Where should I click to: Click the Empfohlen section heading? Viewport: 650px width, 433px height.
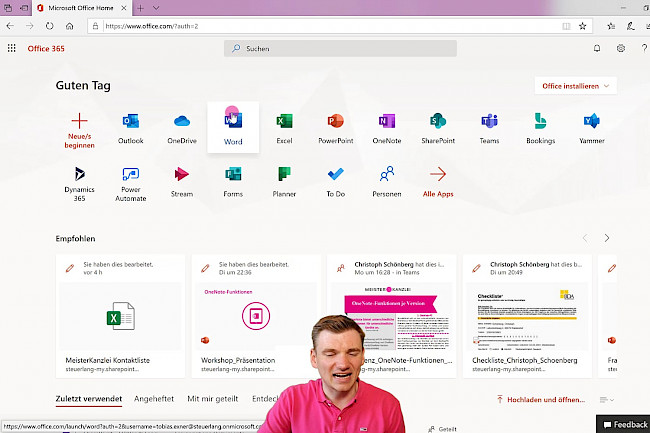coord(75,239)
